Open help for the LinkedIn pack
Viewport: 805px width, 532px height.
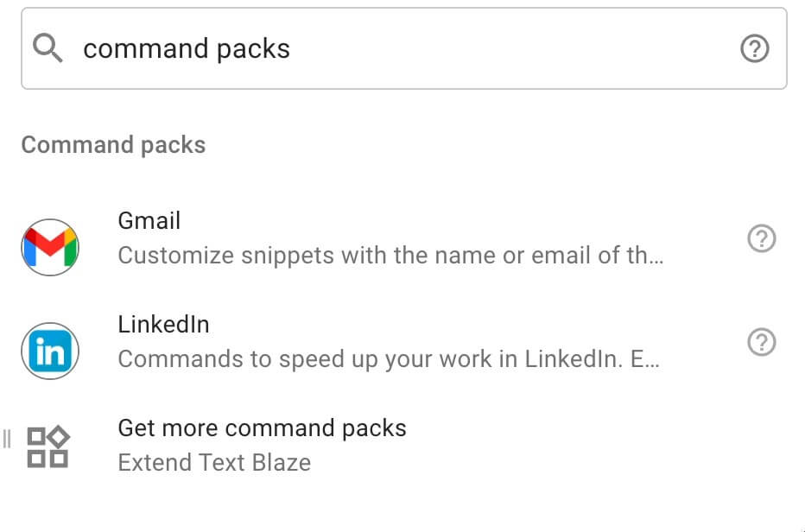(761, 343)
